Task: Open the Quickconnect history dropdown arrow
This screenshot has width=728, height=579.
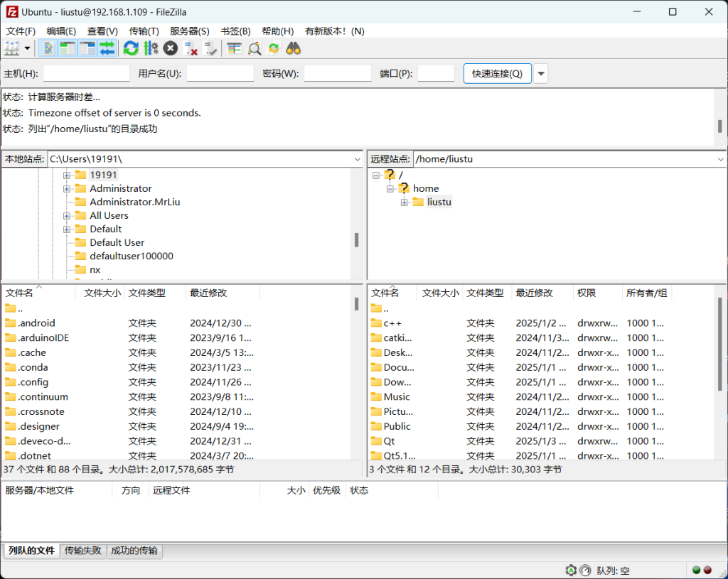Action: coord(541,74)
